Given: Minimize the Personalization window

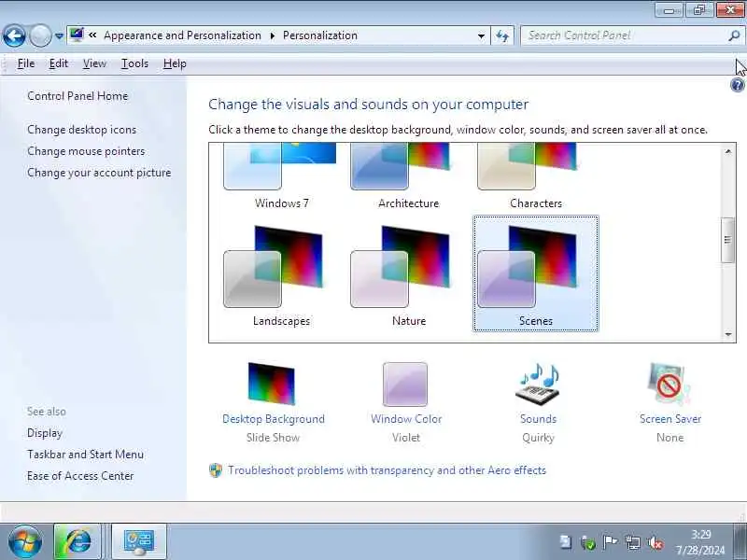Looking at the screenshot, I should pos(669,10).
